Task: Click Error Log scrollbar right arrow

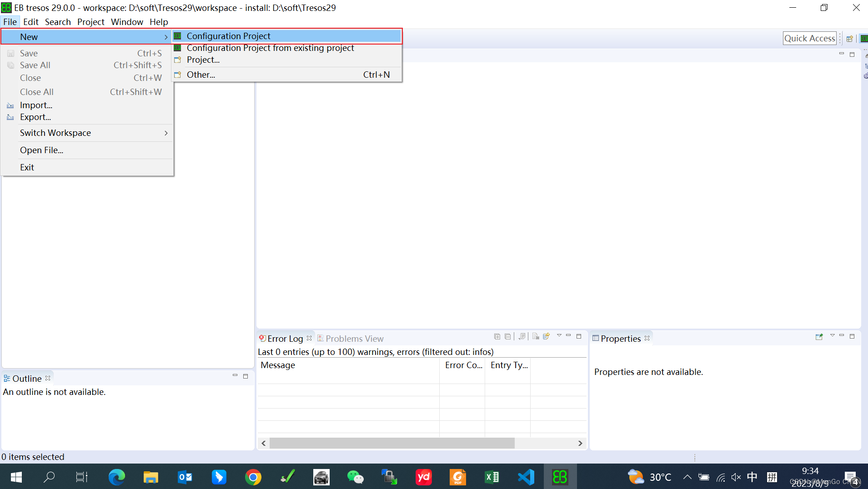Action: [x=580, y=443]
